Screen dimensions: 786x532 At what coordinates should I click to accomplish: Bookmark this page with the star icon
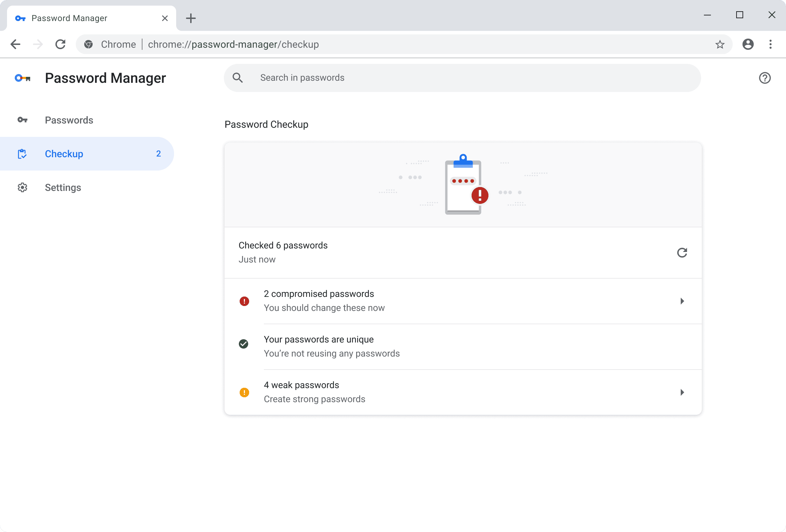pyautogui.click(x=720, y=45)
